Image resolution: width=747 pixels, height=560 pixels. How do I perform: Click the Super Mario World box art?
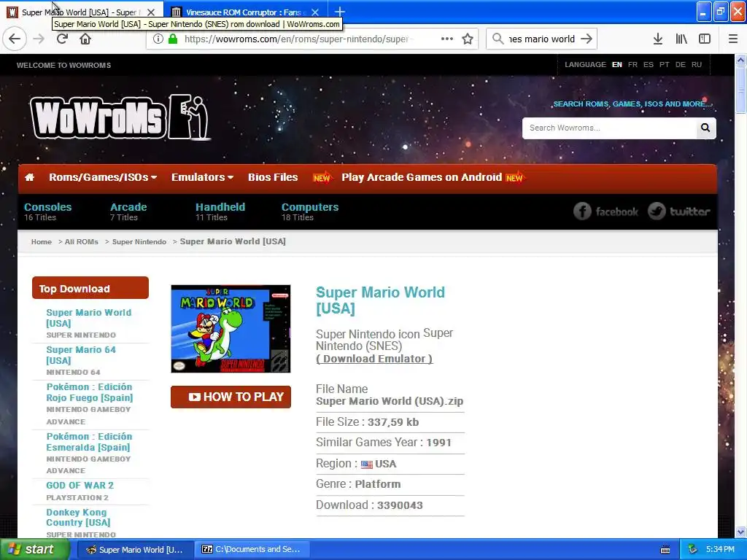(231, 329)
